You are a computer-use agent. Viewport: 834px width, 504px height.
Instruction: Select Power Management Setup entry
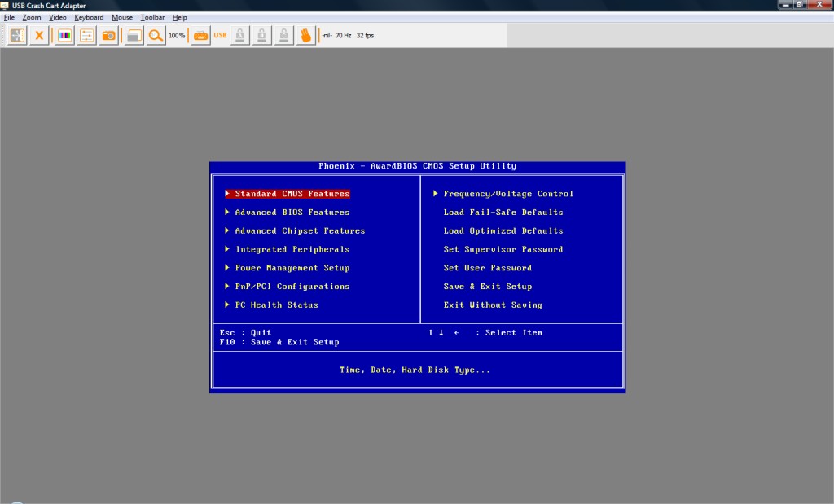point(292,268)
